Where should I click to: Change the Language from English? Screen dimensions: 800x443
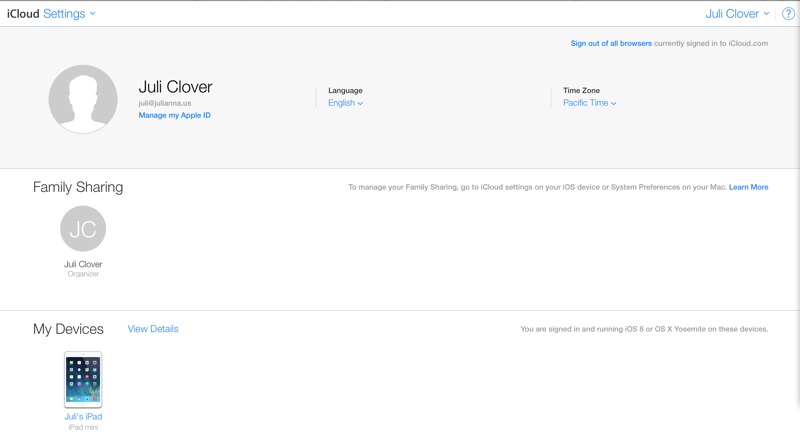(x=345, y=103)
